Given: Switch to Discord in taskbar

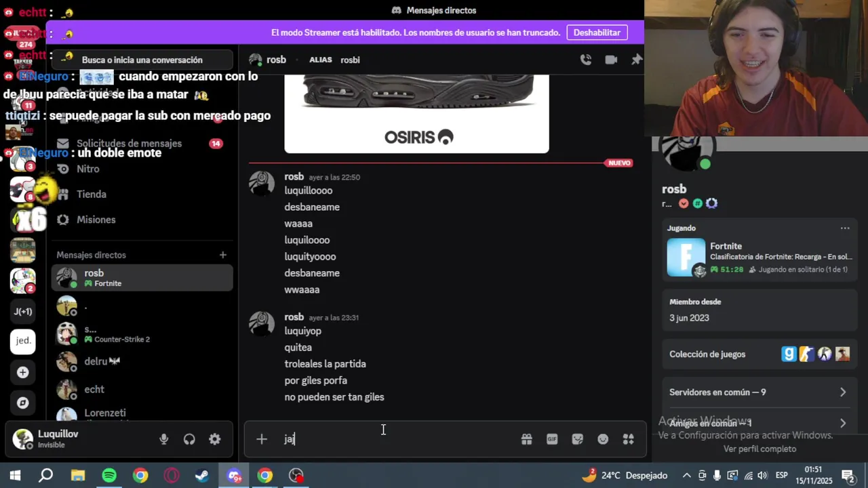Looking at the screenshot, I should [x=234, y=476].
